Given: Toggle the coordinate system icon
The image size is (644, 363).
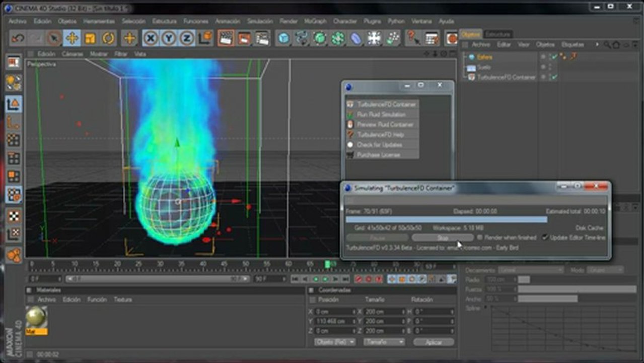Looking at the screenshot, I should pyautogui.click(x=204, y=38).
